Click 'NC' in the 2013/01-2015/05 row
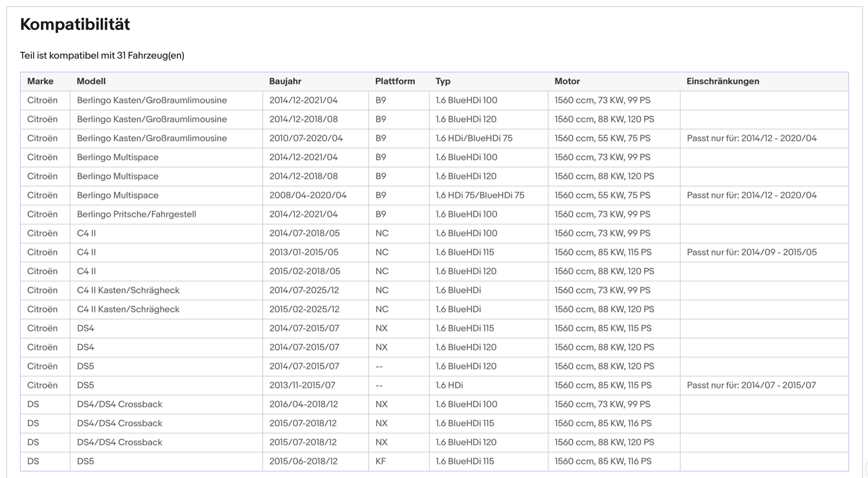868x478 pixels. tap(382, 253)
